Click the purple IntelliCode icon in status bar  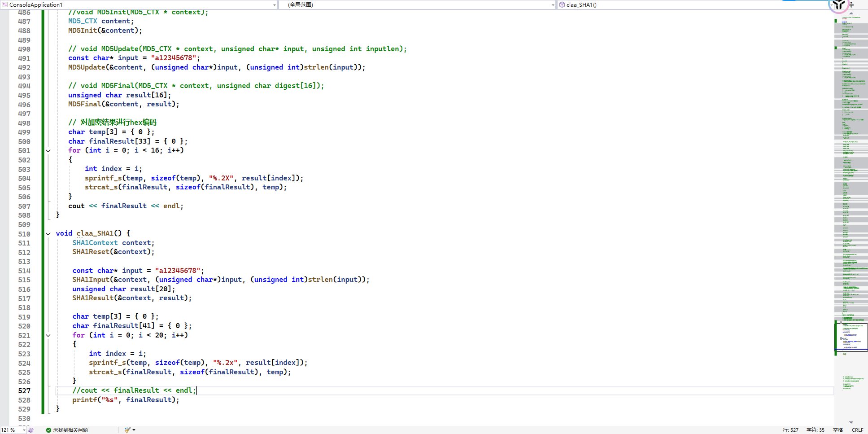31,430
